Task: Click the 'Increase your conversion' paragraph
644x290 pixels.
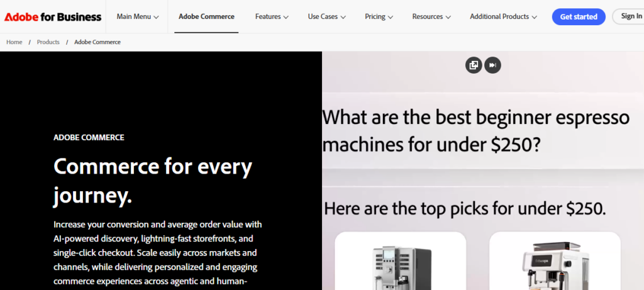Action: [158, 253]
